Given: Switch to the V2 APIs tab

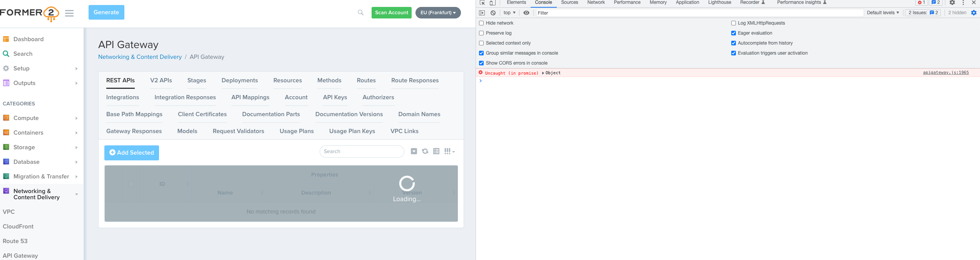Looking at the screenshot, I should pyautogui.click(x=161, y=80).
